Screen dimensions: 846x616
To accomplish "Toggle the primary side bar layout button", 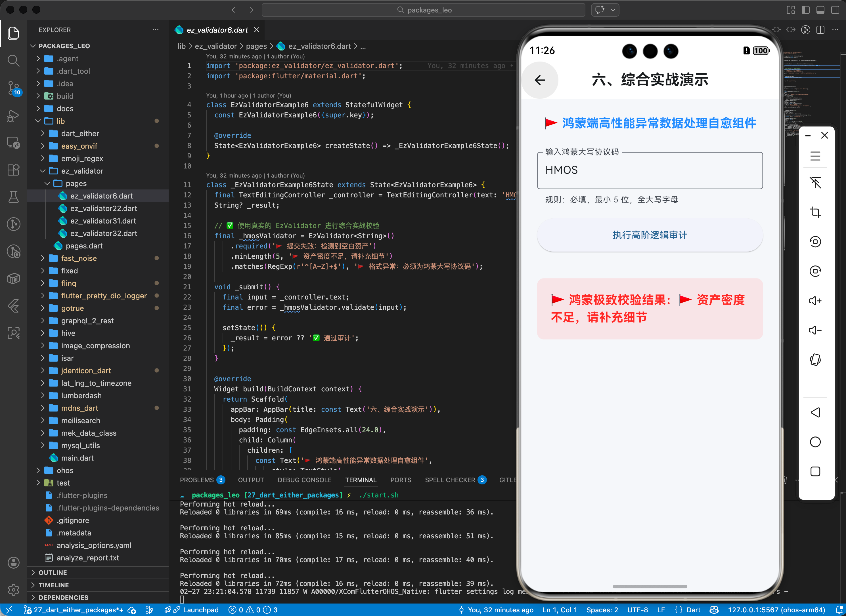I will coord(806,10).
